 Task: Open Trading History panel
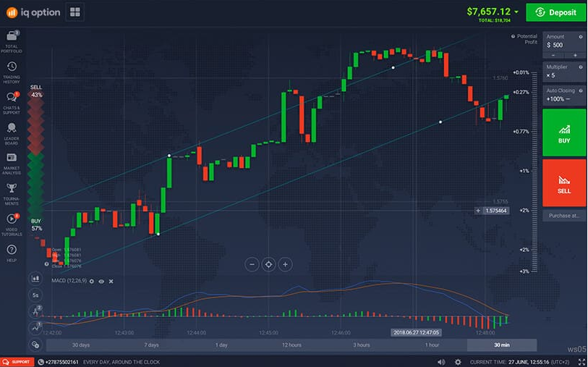click(x=12, y=70)
